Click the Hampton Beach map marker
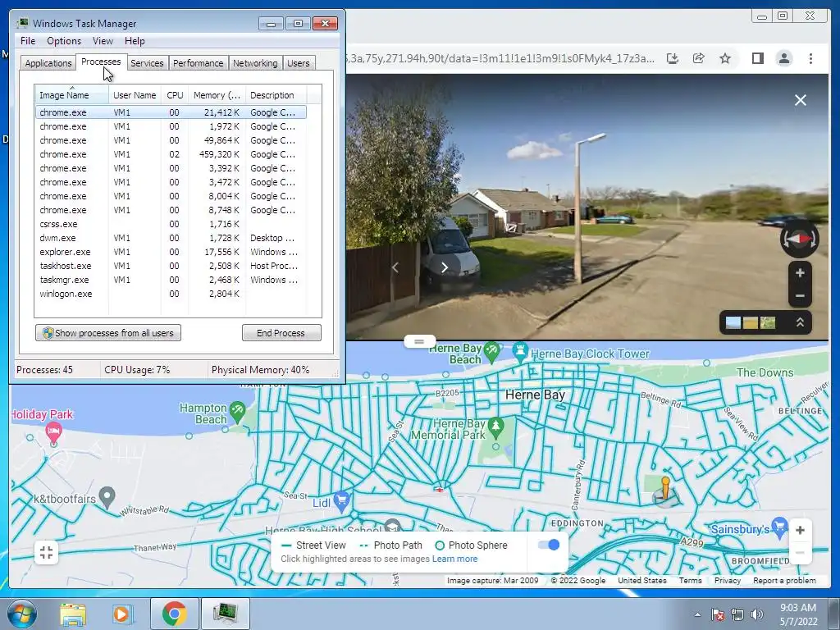 (x=237, y=413)
